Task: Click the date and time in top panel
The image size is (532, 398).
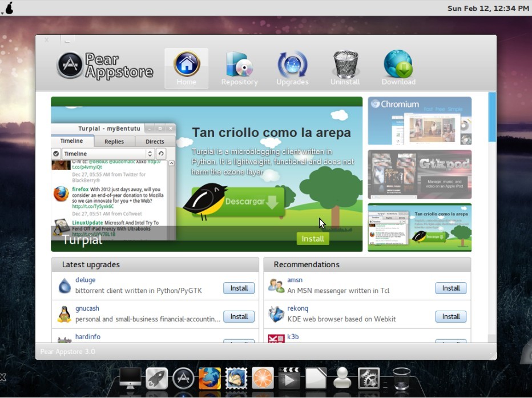Action: (488, 8)
